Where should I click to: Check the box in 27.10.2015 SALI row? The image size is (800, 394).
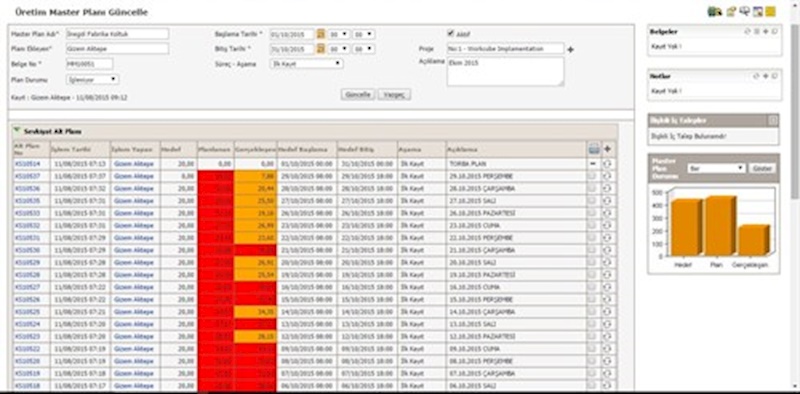(x=592, y=201)
